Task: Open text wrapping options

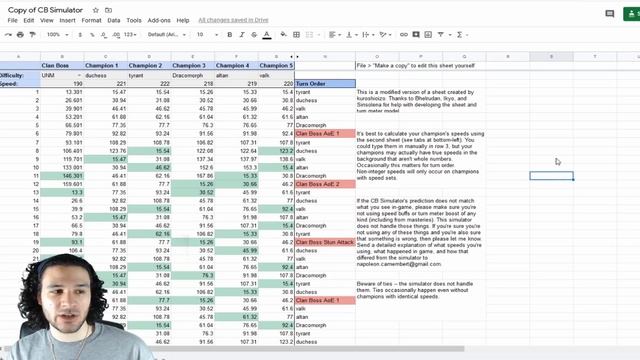Action: 368,35
